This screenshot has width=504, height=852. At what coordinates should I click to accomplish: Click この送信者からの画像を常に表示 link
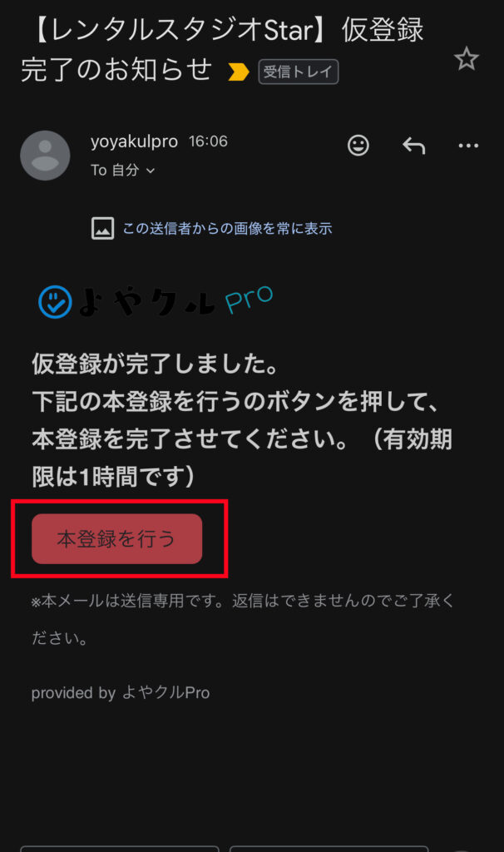[227, 228]
